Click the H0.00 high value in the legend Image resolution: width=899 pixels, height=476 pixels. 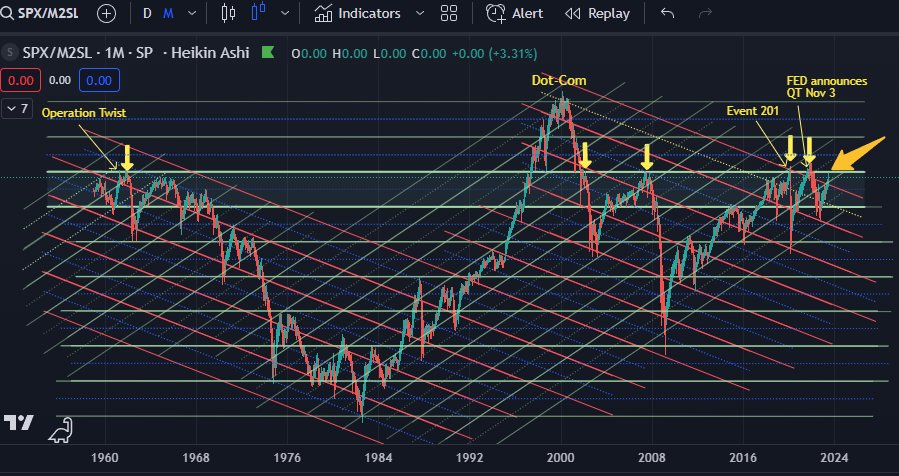tap(350, 53)
